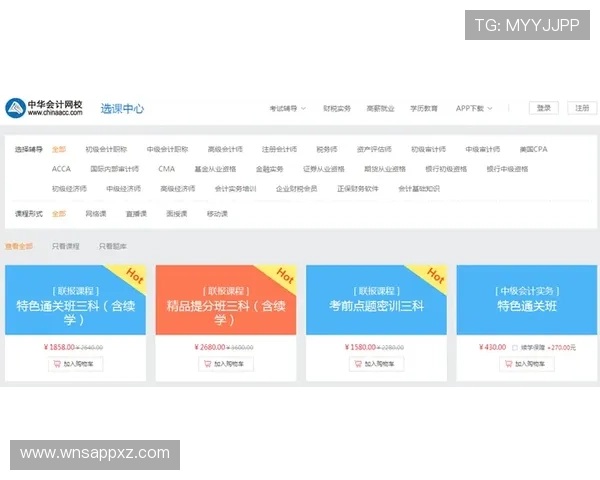Select 全部 in the 选择辅导 row
The height and width of the screenshot is (480, 600).
coord(59,149)
